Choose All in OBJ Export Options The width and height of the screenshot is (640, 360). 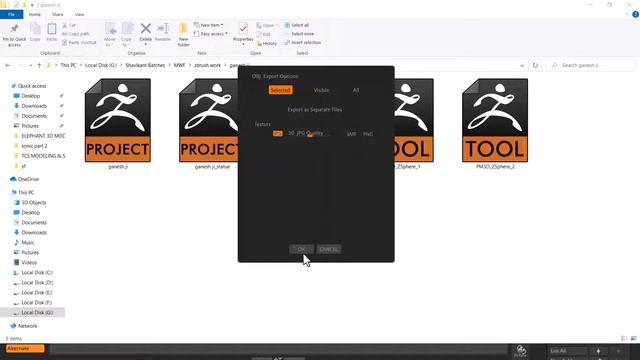tap(356, 90)
